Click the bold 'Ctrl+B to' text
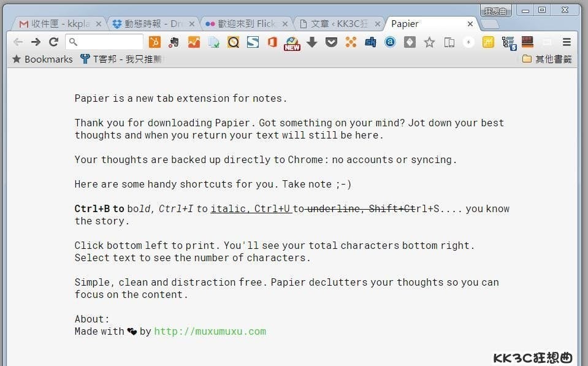This screenshot has height=366, width=588. click(x=99, y=208)
